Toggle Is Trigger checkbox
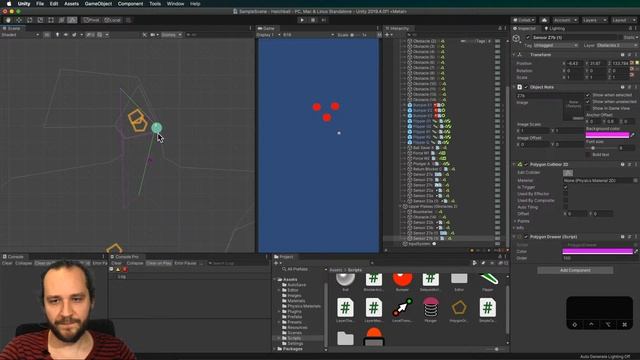 (565, 187)
